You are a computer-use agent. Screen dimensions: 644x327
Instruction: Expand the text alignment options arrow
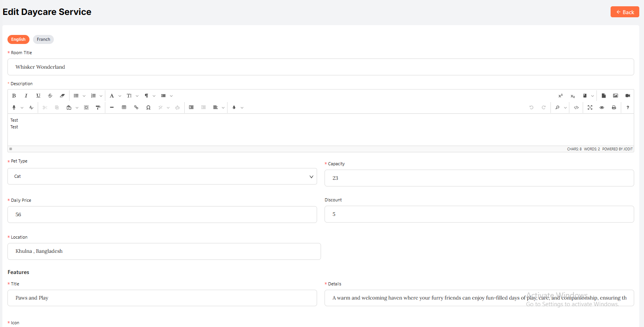pos(223,108)
